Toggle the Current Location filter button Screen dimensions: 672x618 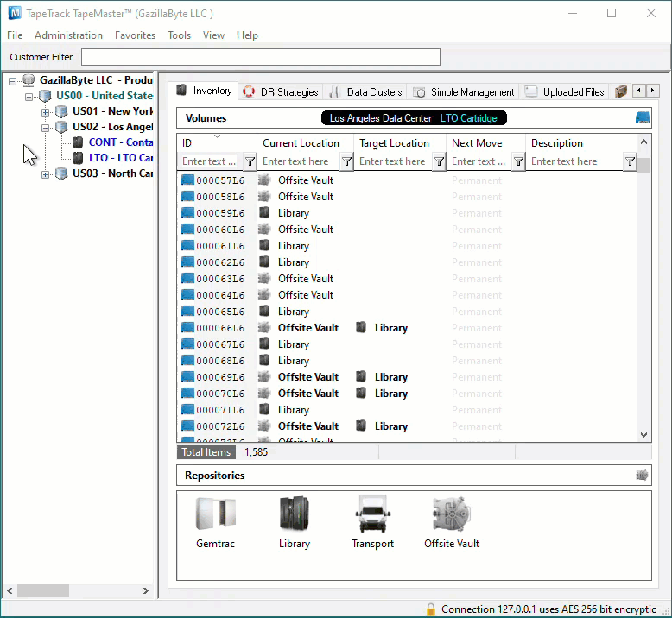click(x=346, y=161)
